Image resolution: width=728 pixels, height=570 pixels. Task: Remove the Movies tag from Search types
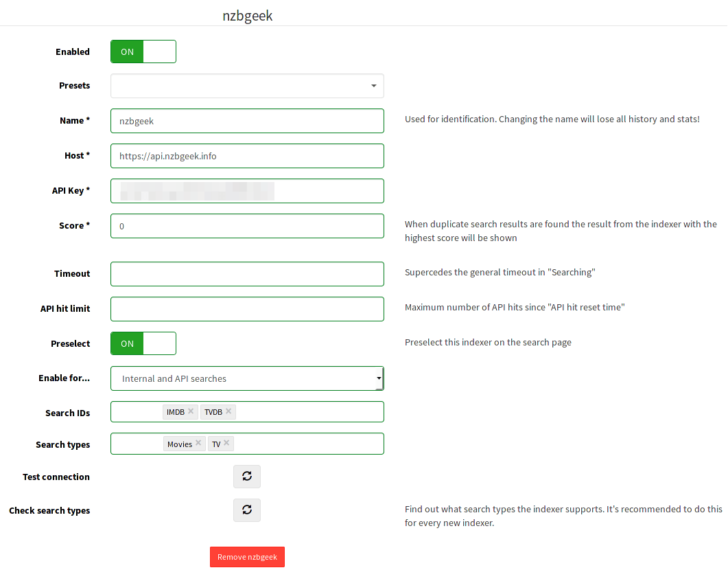(198, 443)
